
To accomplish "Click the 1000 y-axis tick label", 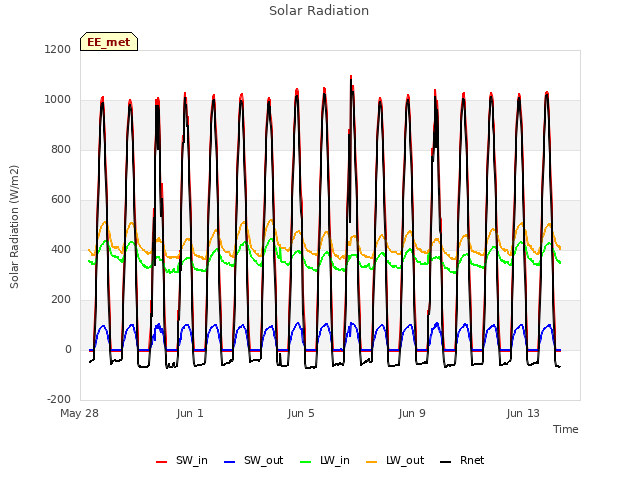I will tap(58, 100).
